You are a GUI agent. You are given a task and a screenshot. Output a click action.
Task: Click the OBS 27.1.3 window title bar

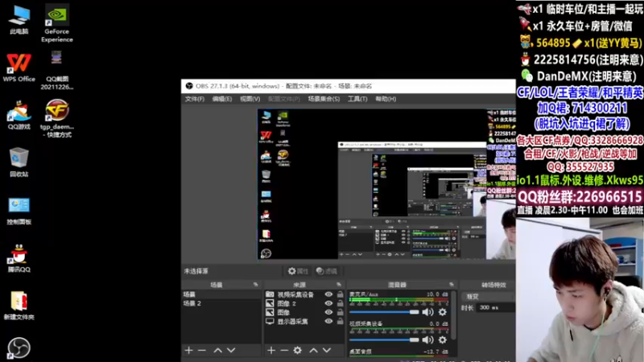pyautogui.click(x=349, y=86)
